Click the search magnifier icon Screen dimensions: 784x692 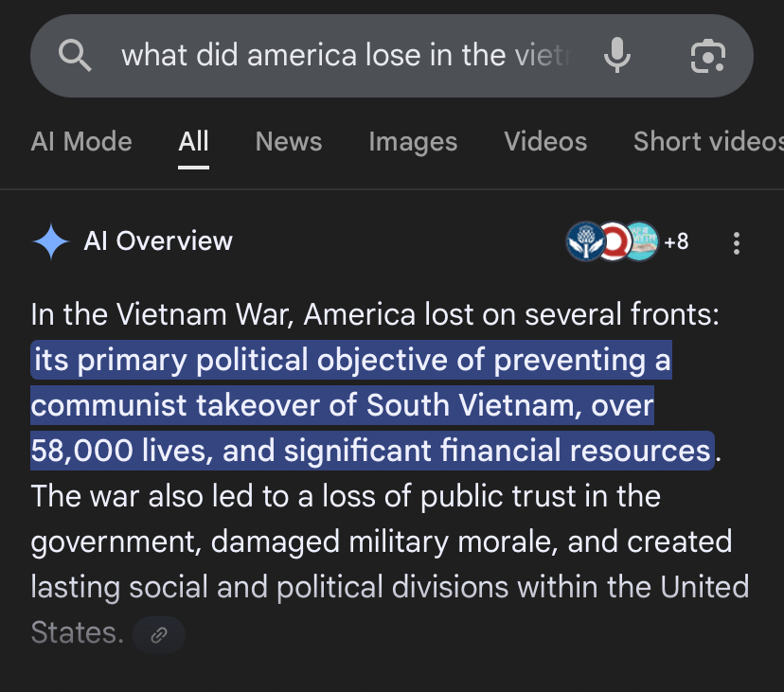tap(75, 55)
